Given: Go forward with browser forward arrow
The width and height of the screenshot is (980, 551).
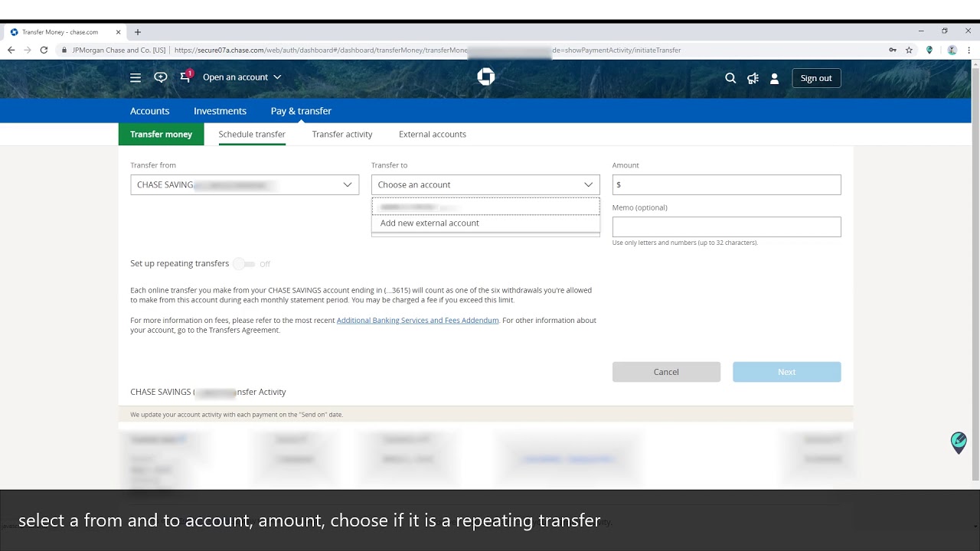Looking at the screenshot, I should (28, 50).
